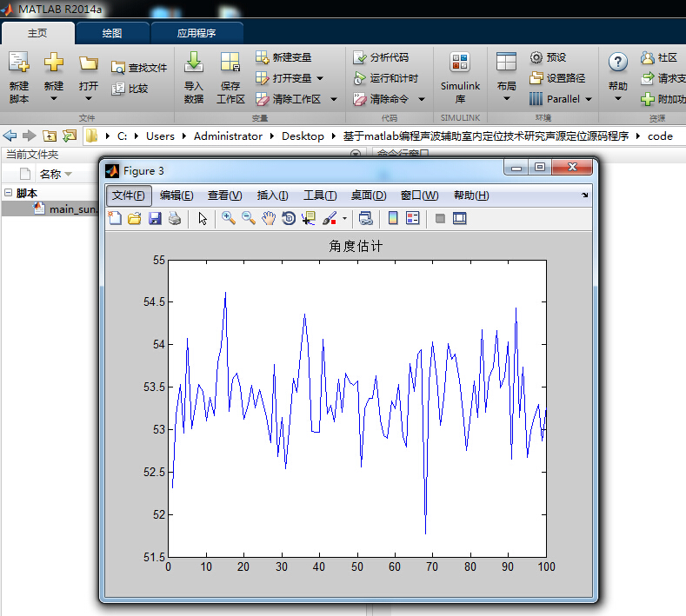This screenshot has height=616, width=686.
Task: Open the Simulink 库
Action: click(460, 76)
